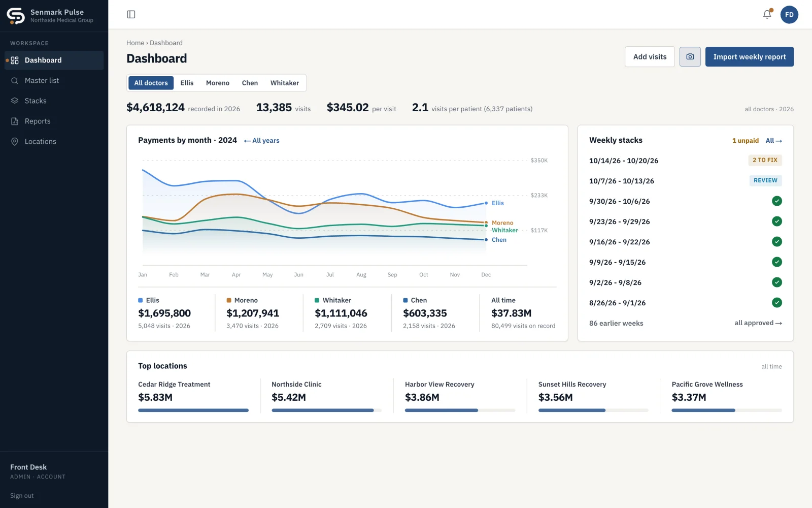Click the approved checkmark for 9/16/26 - 9/22/26
812x508 pixels.
[777, 242]
